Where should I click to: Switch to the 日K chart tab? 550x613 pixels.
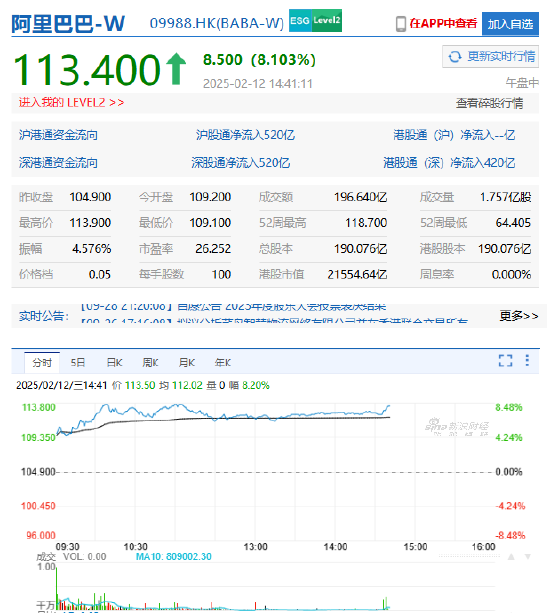click(x=114, y=363)
